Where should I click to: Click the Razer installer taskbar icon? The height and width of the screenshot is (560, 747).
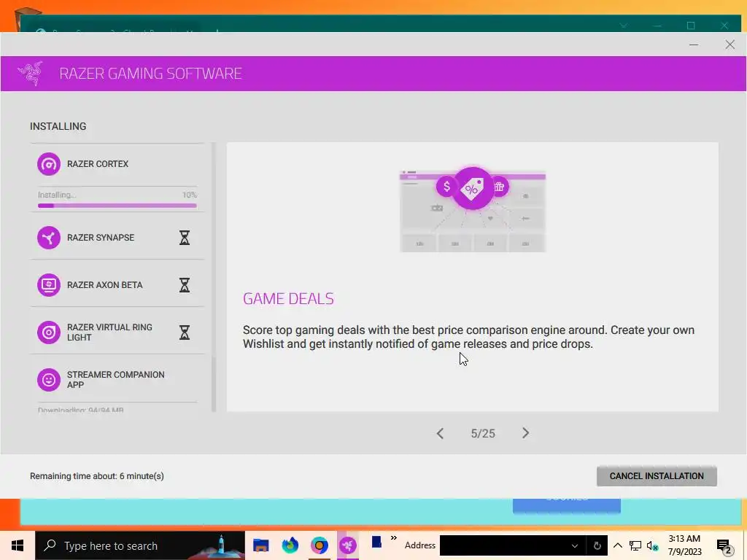(348, 545)
